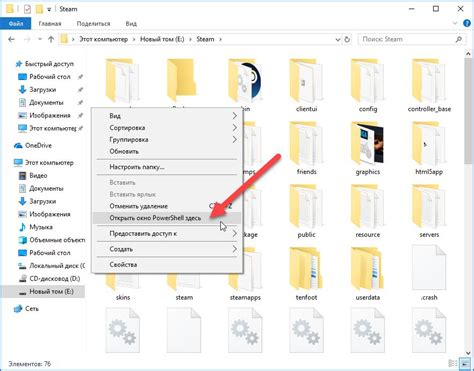Image resolution: width=474 pixels, height=371 pixels.
Task: Open the Поделиться ribbon tab
Action: 93,24
